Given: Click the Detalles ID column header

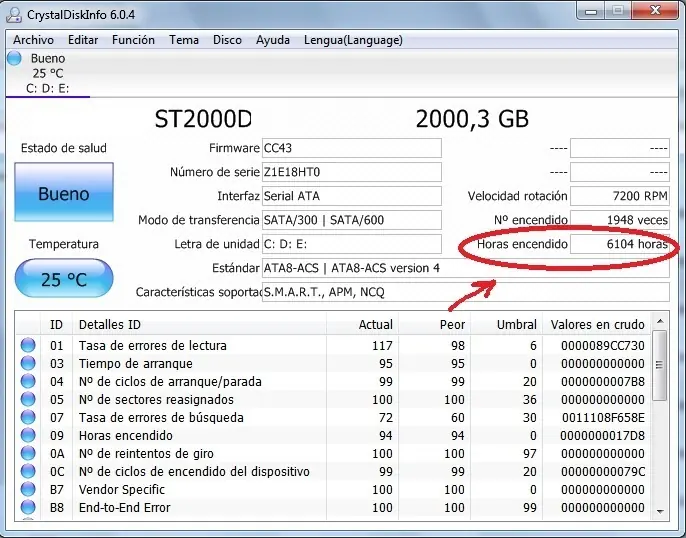Looking at the screenshot, I should [199, 324].
